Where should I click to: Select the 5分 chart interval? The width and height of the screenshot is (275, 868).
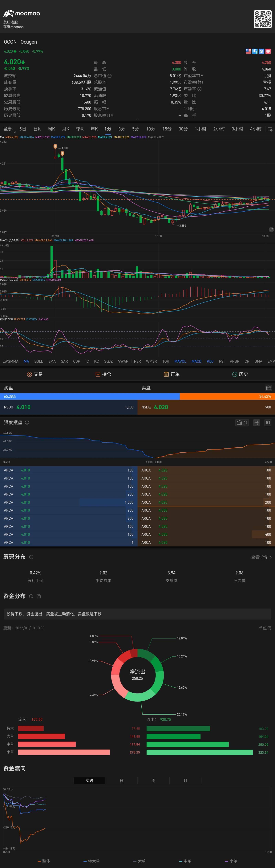pos(135,129)
